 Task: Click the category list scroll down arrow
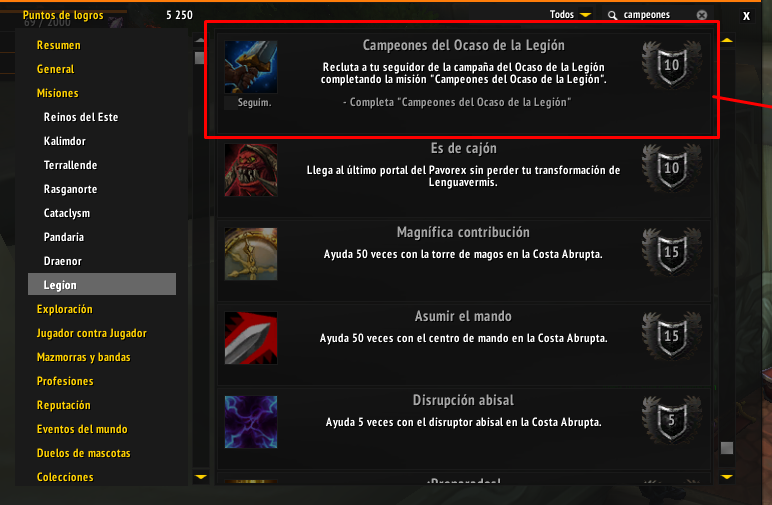tap(201, 476)
